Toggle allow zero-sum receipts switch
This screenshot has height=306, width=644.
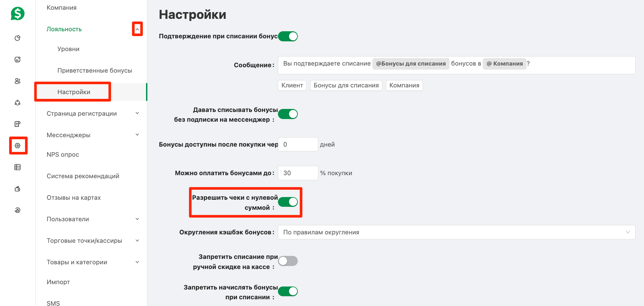coord(288,202)
